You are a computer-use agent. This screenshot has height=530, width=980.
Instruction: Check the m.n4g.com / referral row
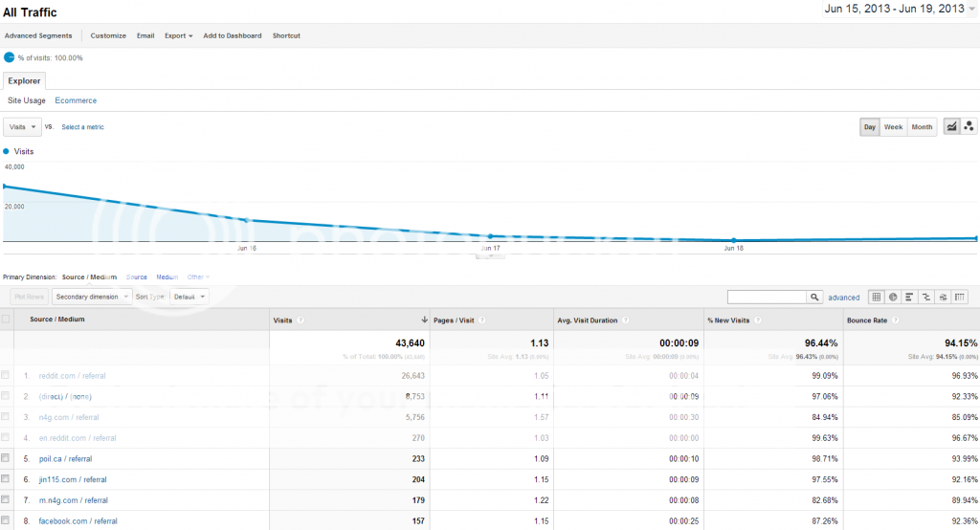tap(6, 499)
